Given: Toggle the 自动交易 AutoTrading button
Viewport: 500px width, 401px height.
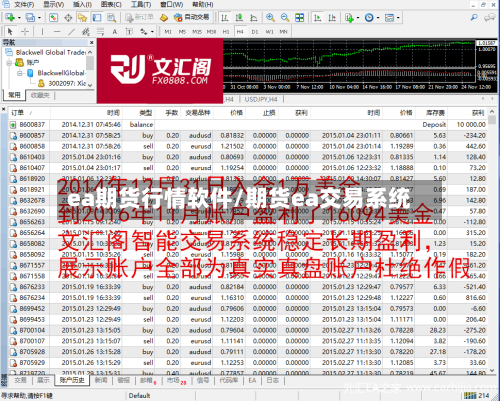Looking at the screenshot, I should click(x=192, y=17).
